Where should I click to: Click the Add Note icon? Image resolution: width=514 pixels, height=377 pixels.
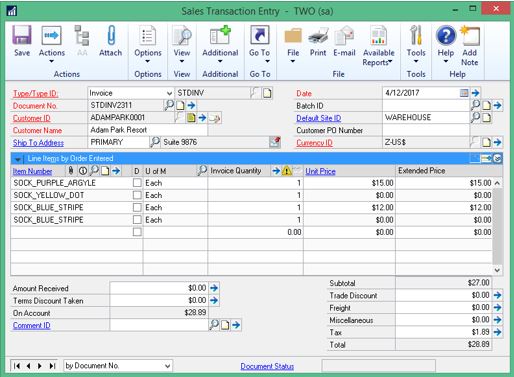click(470, 36)
